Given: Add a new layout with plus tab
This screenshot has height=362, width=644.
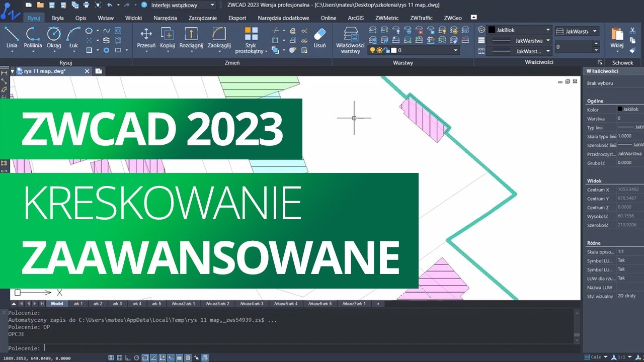Looking at the screenshot, I should point(377,304).
